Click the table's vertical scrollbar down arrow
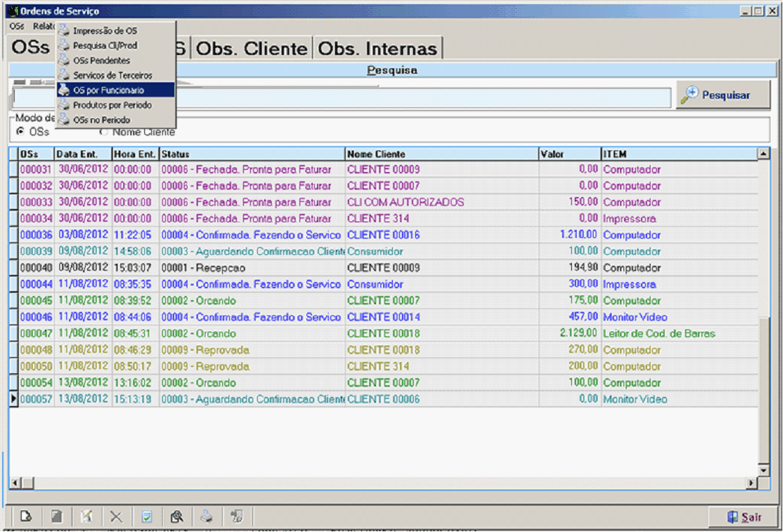783x532 pixels. click(763, 471)
